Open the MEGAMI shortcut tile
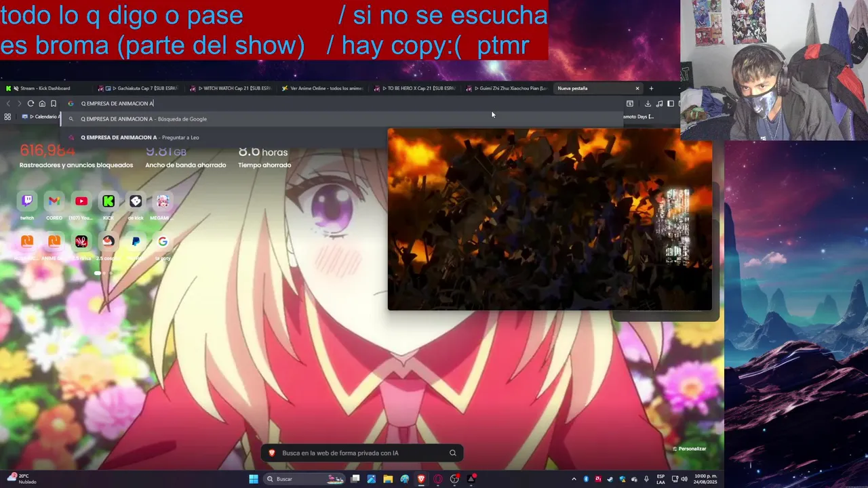Viewport: 868px width, 488px height. point(163,201)
